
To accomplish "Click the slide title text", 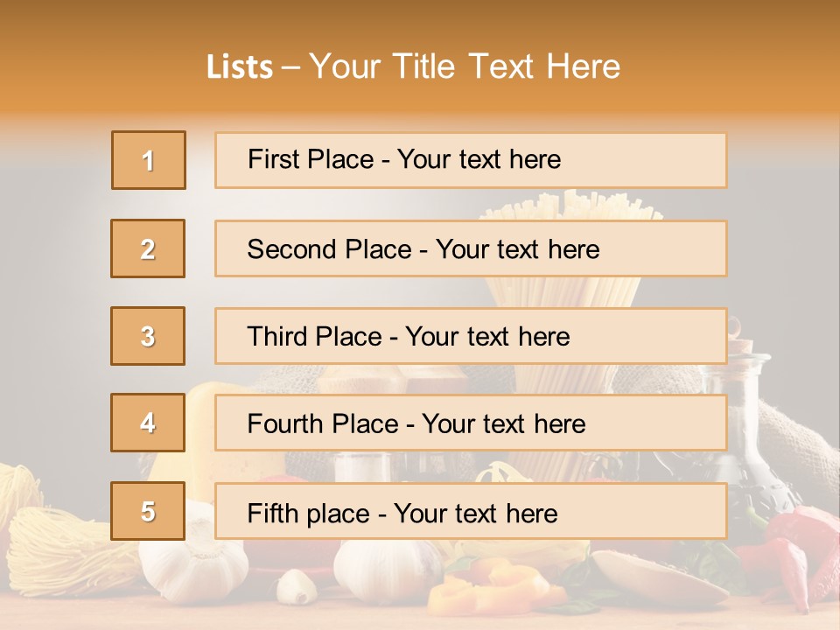I will click(414, 66).
